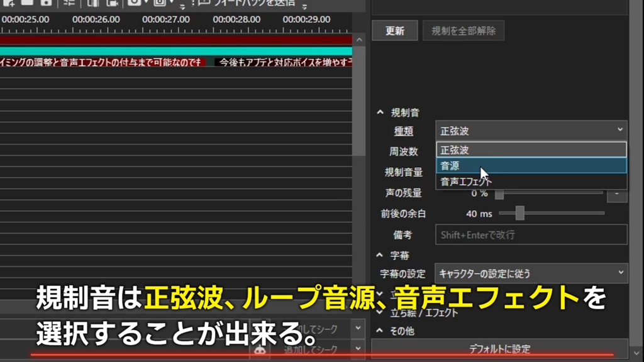Expand the 立ち絵 / エフェクト section

379,313
